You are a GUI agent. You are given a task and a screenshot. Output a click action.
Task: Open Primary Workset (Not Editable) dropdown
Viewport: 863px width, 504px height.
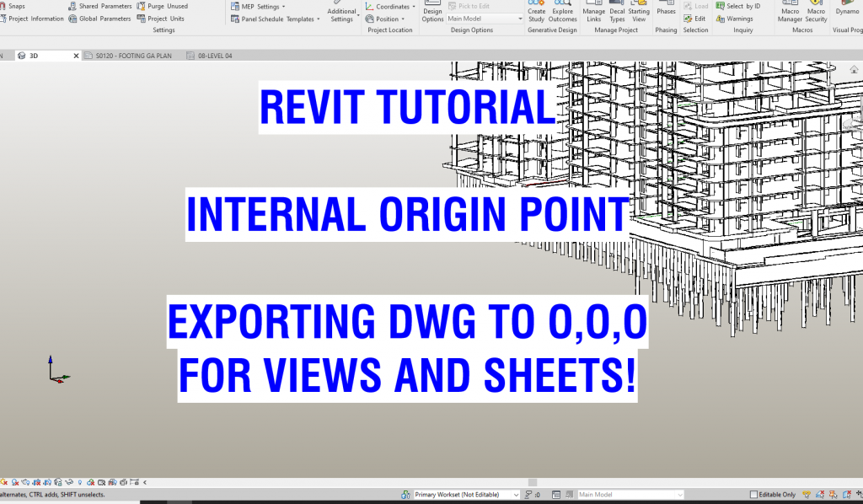coord(466,495)
